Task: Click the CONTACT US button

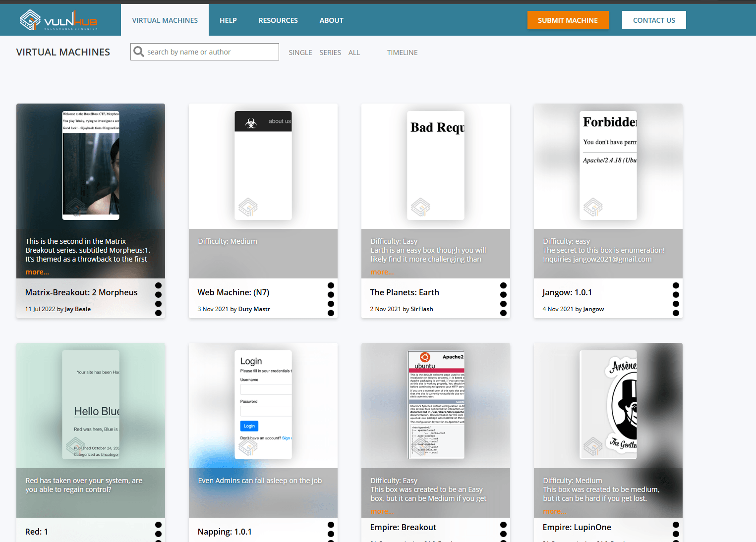Action: coord(654,20)
